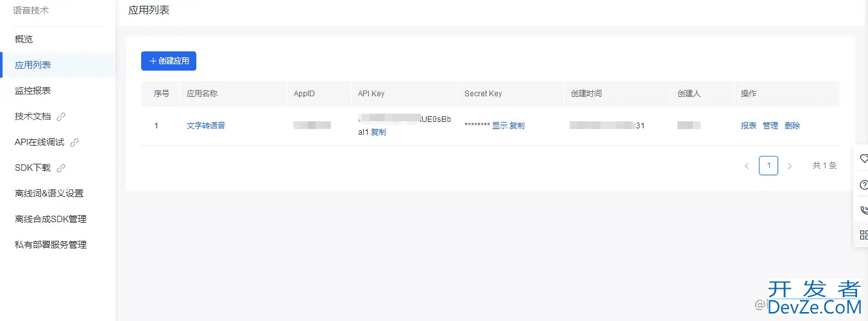Copy the API Key with 复制

tap(379, 132)
